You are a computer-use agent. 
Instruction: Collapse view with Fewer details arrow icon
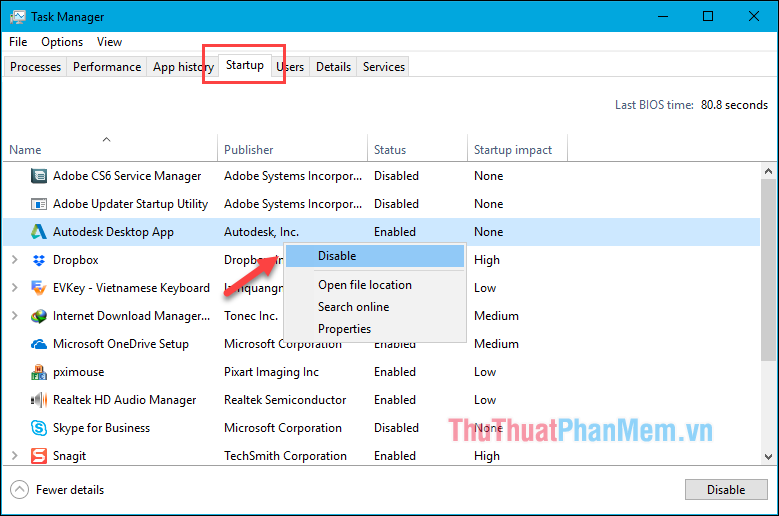[19, 490]
